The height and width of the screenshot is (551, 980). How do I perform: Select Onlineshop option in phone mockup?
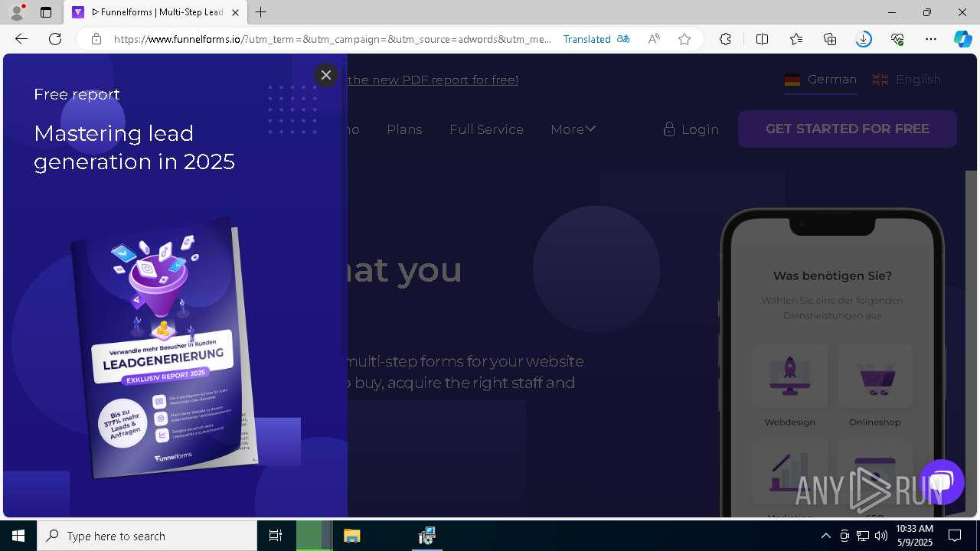pos(875,386)
